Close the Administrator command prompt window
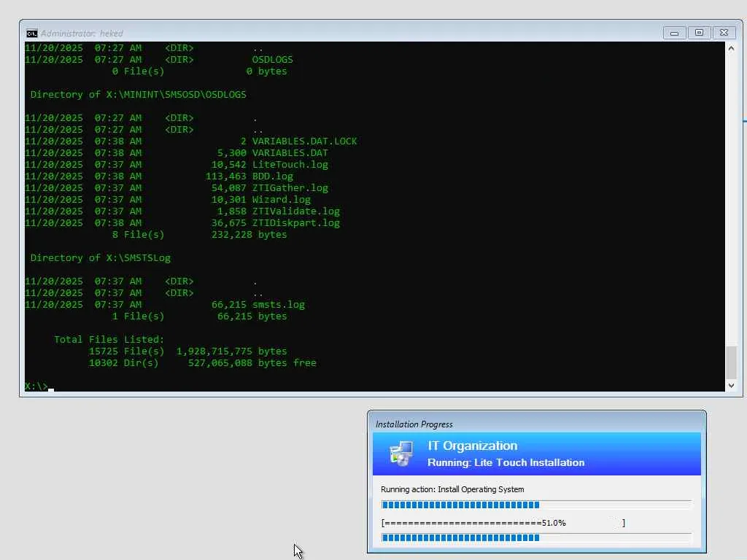Image resolution: width=747 pixels, height=560 pixels. [x=724, y=33]
